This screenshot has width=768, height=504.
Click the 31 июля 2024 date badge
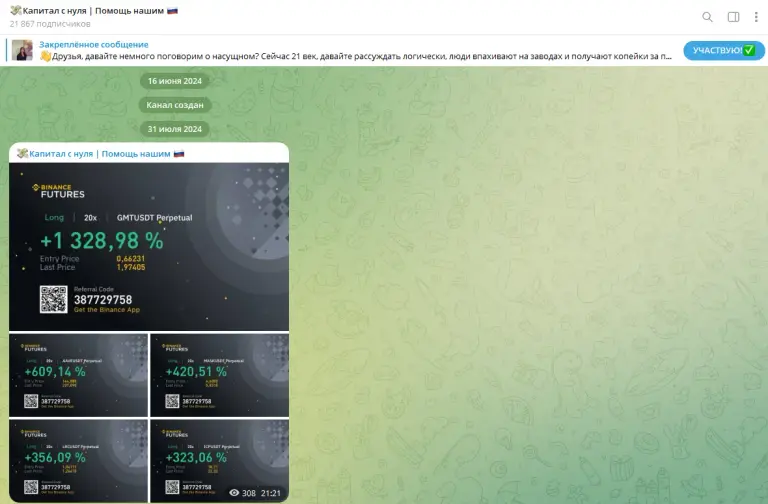click(x=175, y=129)
